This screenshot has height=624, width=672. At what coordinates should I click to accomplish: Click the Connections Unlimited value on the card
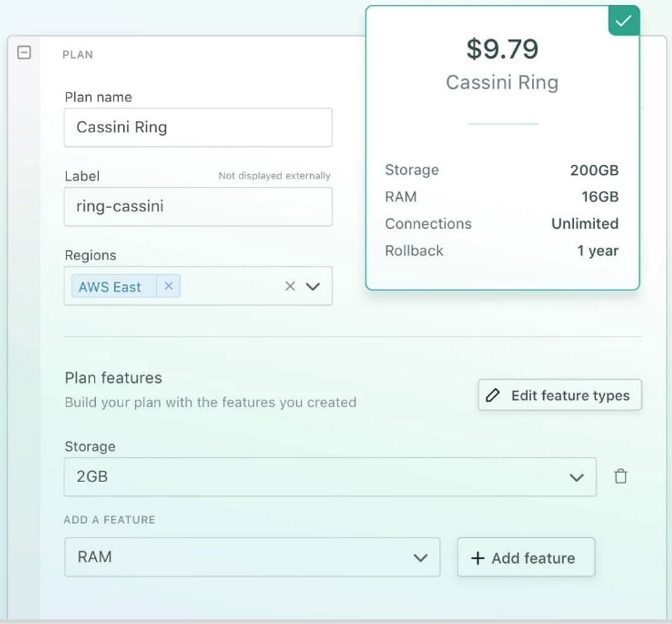click(x=584, y=224)
